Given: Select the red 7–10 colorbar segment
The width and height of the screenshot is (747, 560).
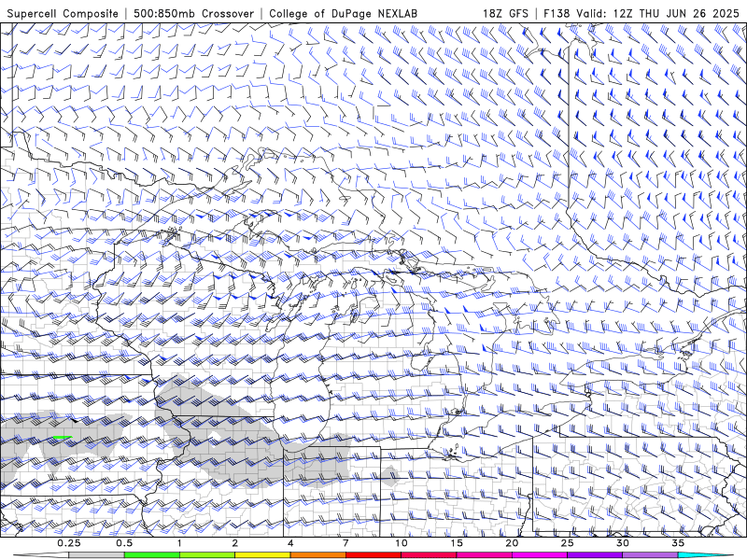Looking at the screenshot, I should click(x=373, y=555).
